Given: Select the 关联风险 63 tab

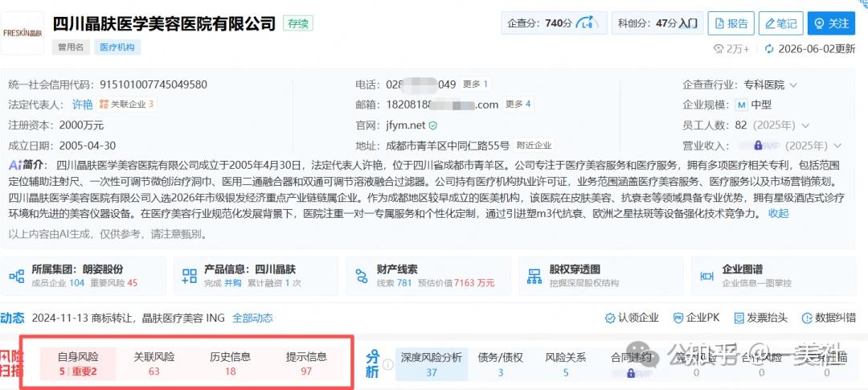Looking at the screenshot, I should [154, 364].
